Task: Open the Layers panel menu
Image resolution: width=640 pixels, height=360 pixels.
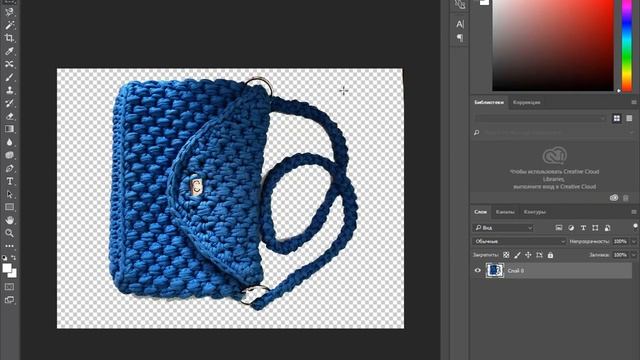Action: [634, 212]
